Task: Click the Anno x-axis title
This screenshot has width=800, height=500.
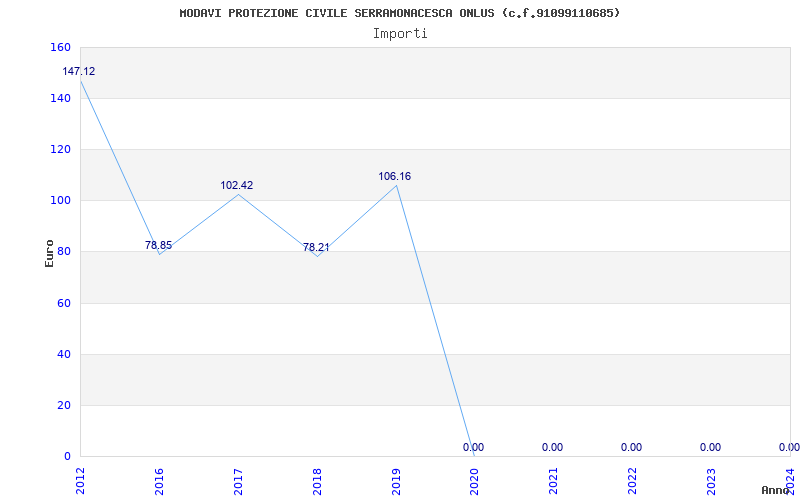Action: (774, 490)
